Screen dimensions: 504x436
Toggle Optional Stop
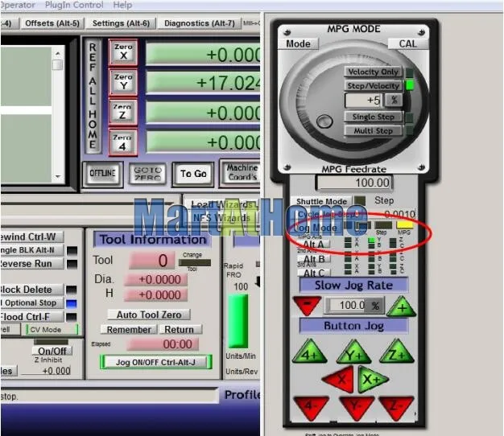32,302
